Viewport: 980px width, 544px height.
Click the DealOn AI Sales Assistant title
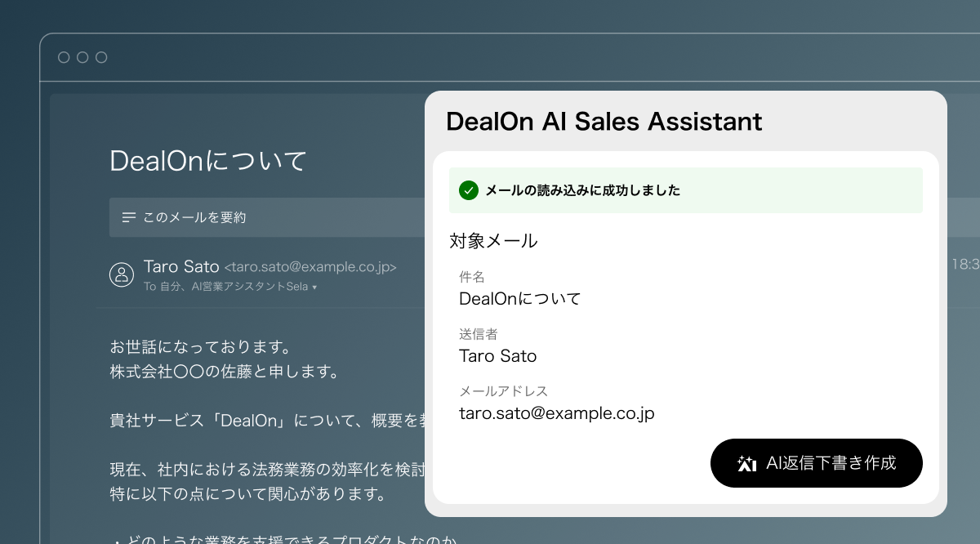coord(604,122)
